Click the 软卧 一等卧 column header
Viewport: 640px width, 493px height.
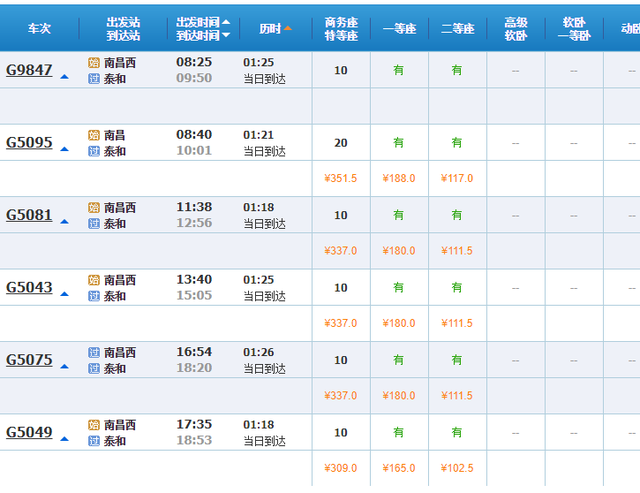pos(574,29)
